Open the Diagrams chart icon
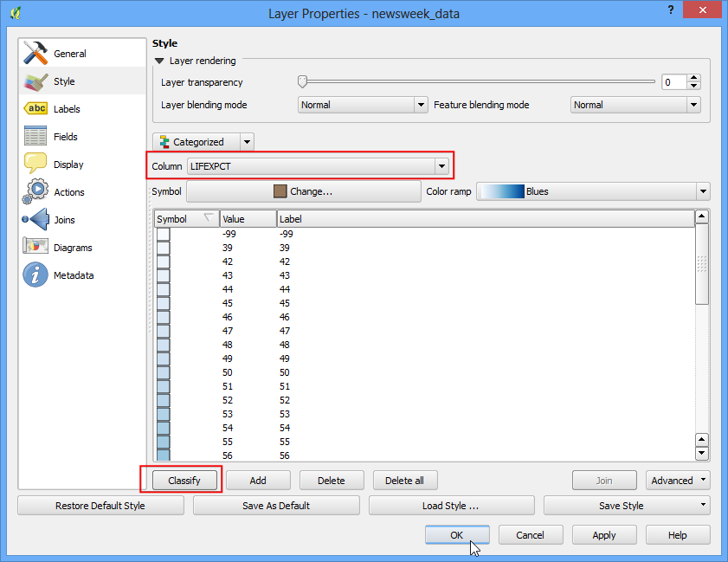This screenshot has width=728, height=562. point(35,246)
